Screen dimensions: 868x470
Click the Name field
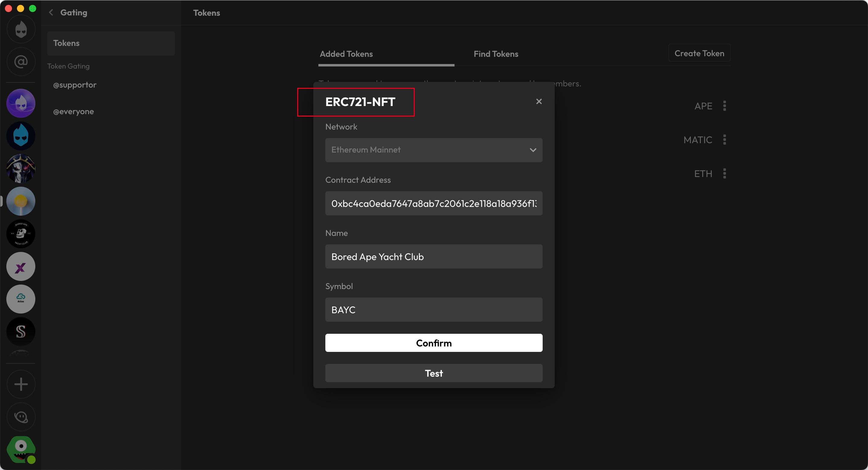[434, 256]
